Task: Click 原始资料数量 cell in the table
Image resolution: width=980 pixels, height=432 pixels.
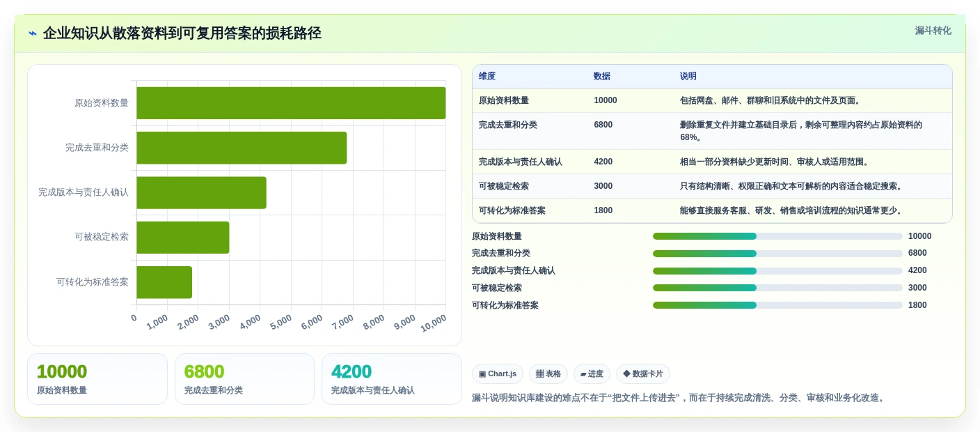Action: (504, 100)
